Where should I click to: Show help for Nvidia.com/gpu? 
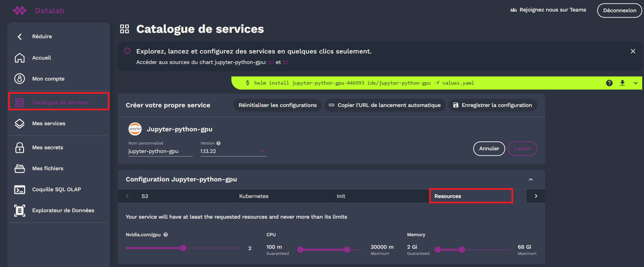coord(166,235)
